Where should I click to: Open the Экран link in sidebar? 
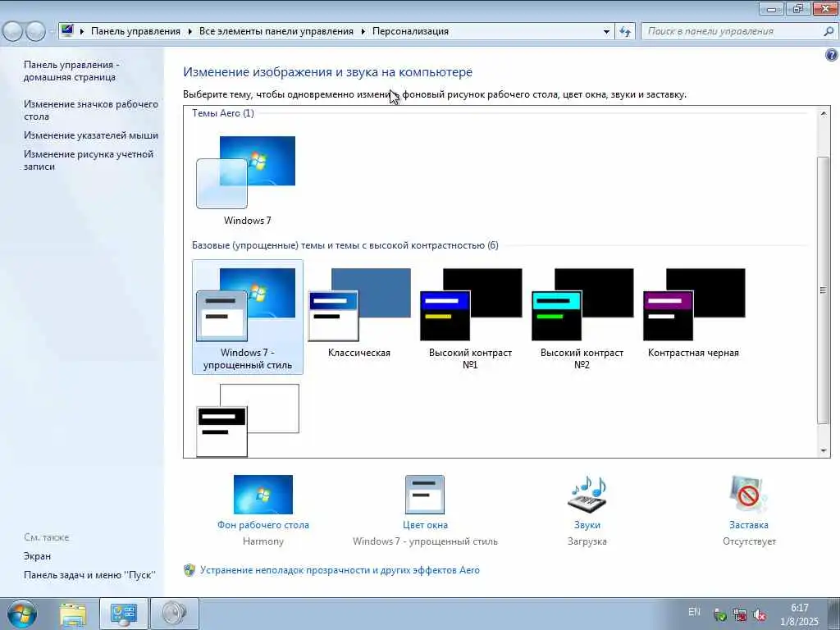pos(37,556)
